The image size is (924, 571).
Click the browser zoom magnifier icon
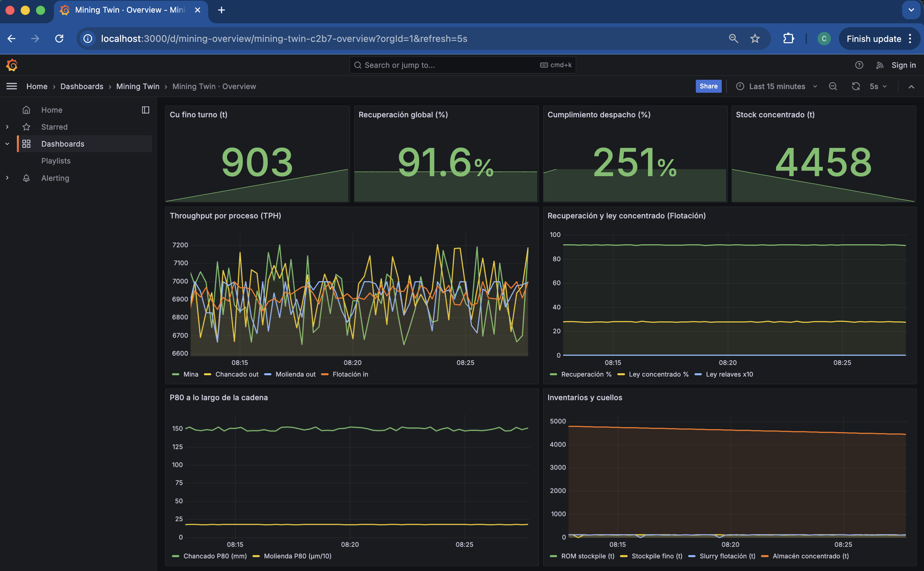coord(733,39)
